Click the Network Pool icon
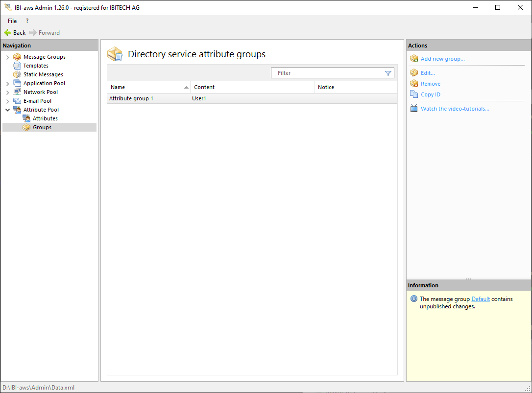The width and height of the screenshot is (532, 393). click(x=17, y=92)
